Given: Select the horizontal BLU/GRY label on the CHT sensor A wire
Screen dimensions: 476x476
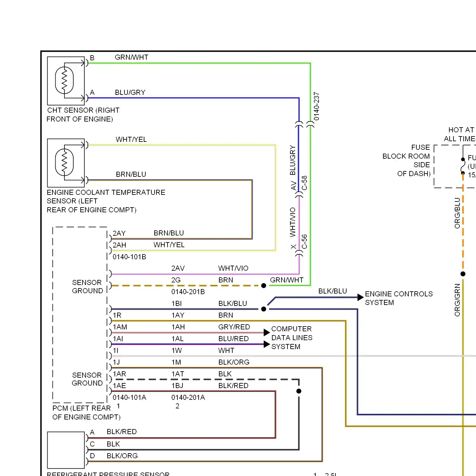Looking at the screenshot, I should click(x=130, y=93).
